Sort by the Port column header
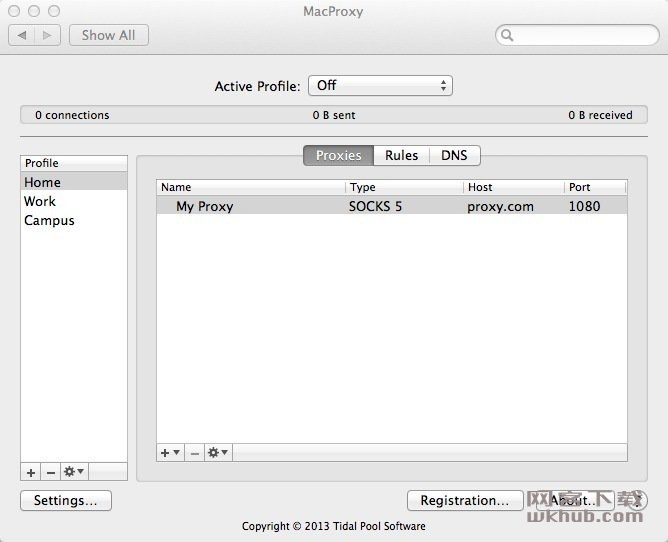Viewport: 668px width, 542px height. 595,187
